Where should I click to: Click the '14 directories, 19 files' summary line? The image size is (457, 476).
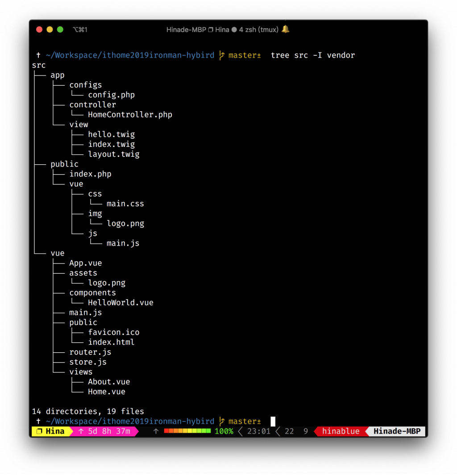pos(88,411)
